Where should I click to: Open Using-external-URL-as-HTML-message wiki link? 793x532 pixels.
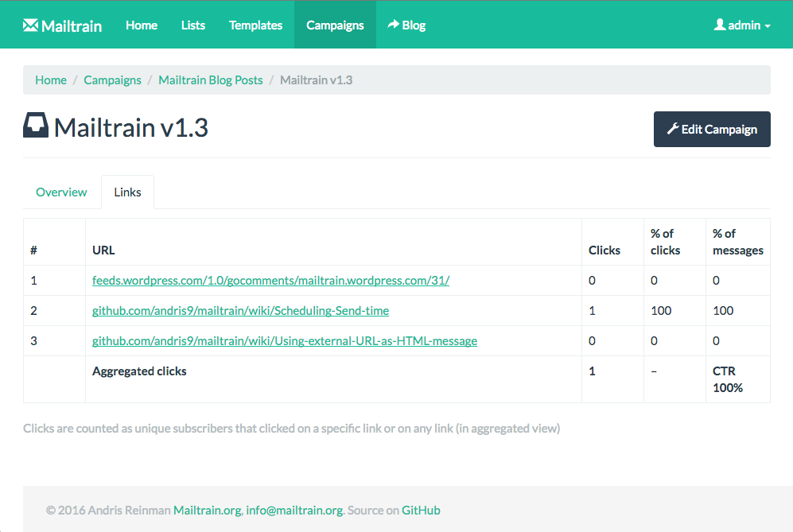284,341
